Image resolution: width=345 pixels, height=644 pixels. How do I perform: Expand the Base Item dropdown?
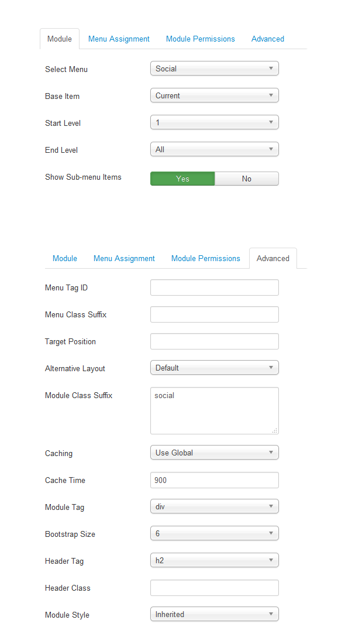(214, 95)
